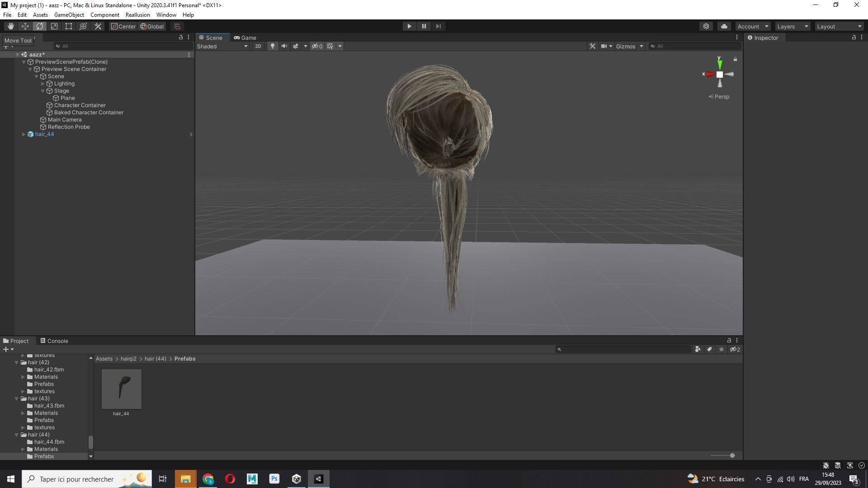Open GameObject menu
Viewport: 868px width, 488px height.
point(69,15)
